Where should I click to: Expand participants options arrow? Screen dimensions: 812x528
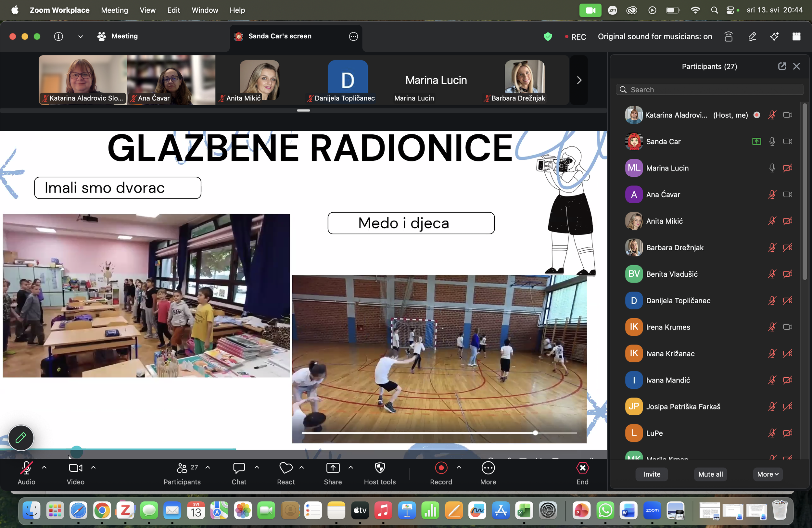click(208, 468)
